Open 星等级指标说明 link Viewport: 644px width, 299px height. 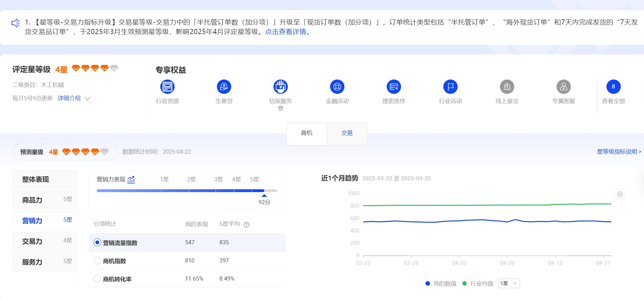pyautogui.click(x=619, y=152)
